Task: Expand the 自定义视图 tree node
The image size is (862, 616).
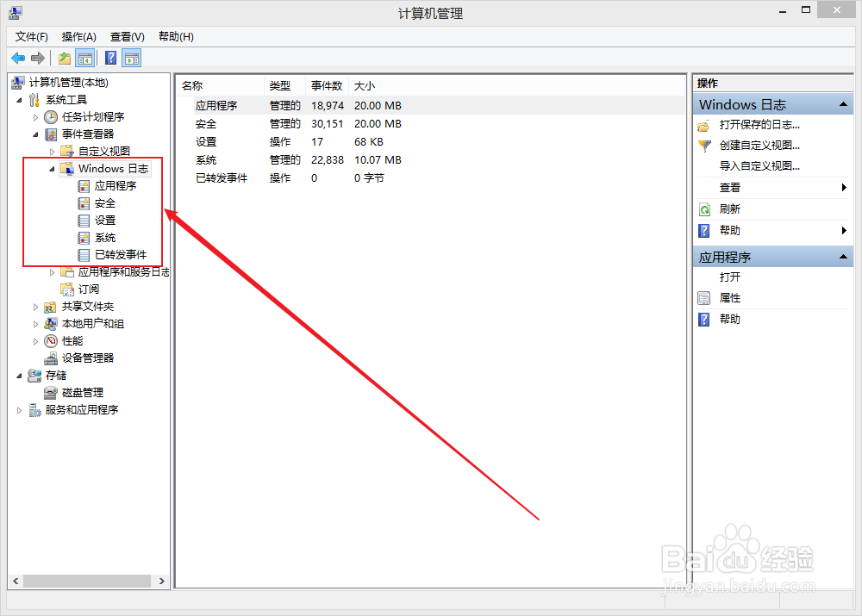Action: [53, 152]
